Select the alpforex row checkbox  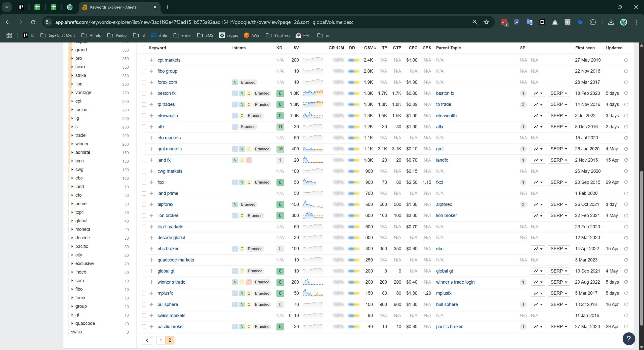[144, 204]
